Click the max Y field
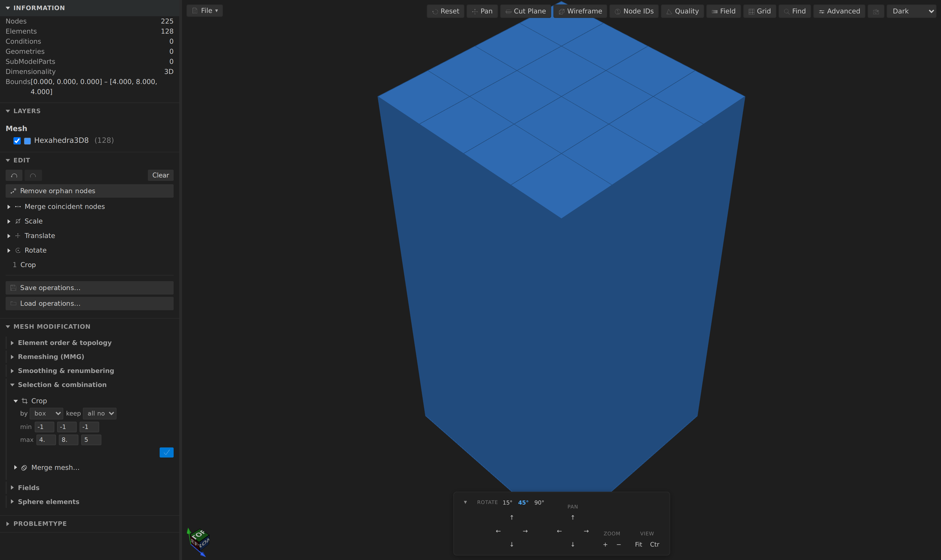The height and width of the screenshot is (560, 941). (68, 440)
